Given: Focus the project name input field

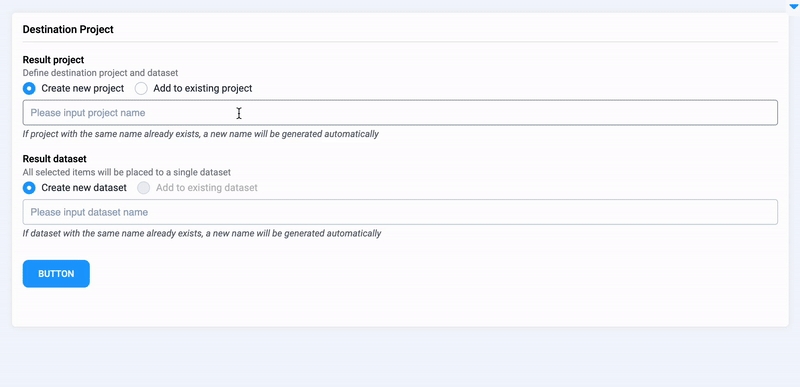Looking at the screenshot, I should 400,113.
